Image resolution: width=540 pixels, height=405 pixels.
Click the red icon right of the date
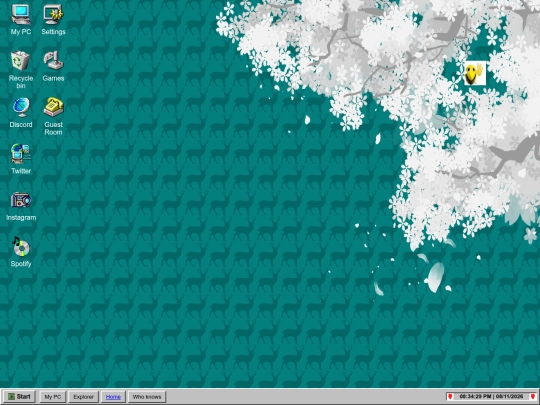[533, 397]
